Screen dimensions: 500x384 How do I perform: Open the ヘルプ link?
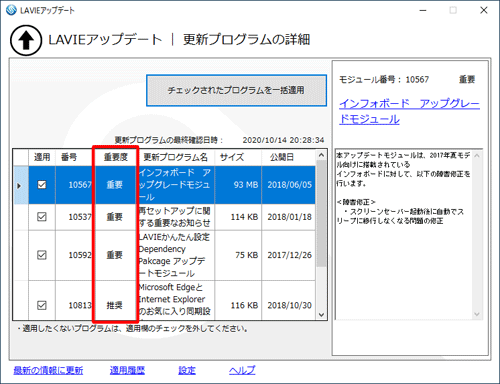tap(242, 370)
